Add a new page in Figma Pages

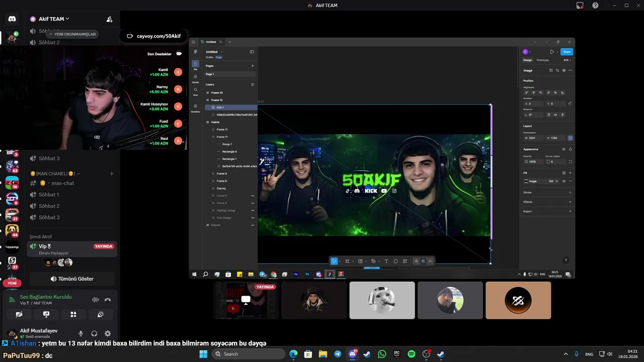(x=253, y=66)
